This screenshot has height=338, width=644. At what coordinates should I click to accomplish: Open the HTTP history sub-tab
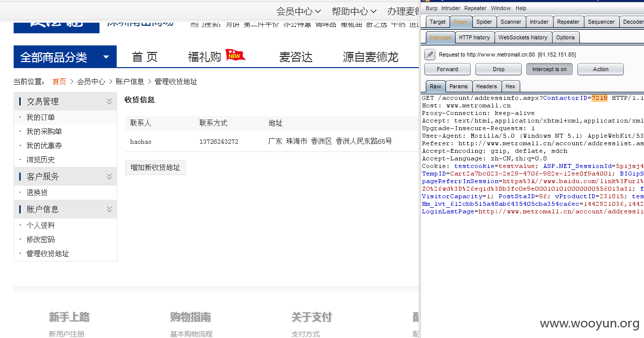point(474,37)
